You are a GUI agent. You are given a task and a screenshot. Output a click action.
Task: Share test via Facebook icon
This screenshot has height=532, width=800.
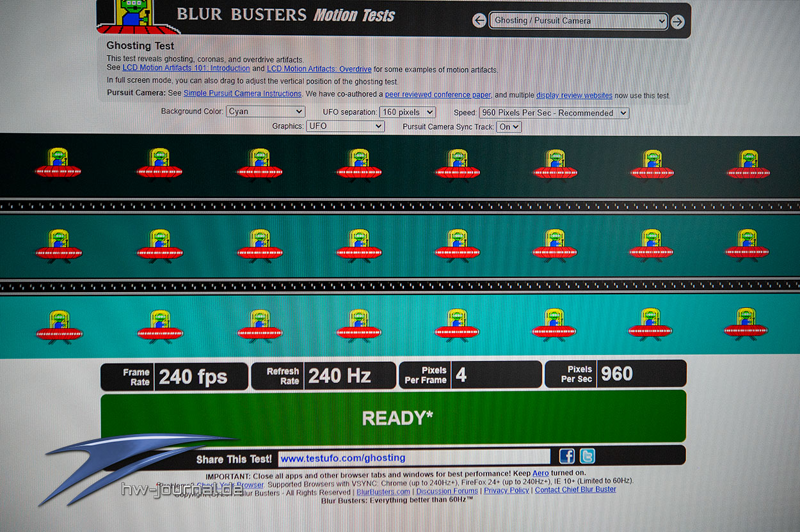pos(567,456)
